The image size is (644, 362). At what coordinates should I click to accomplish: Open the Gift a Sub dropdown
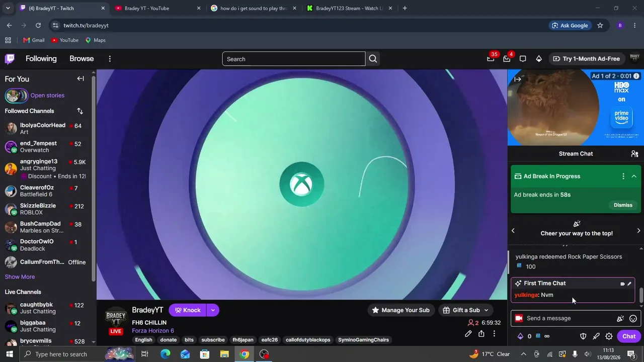(466, 310)
